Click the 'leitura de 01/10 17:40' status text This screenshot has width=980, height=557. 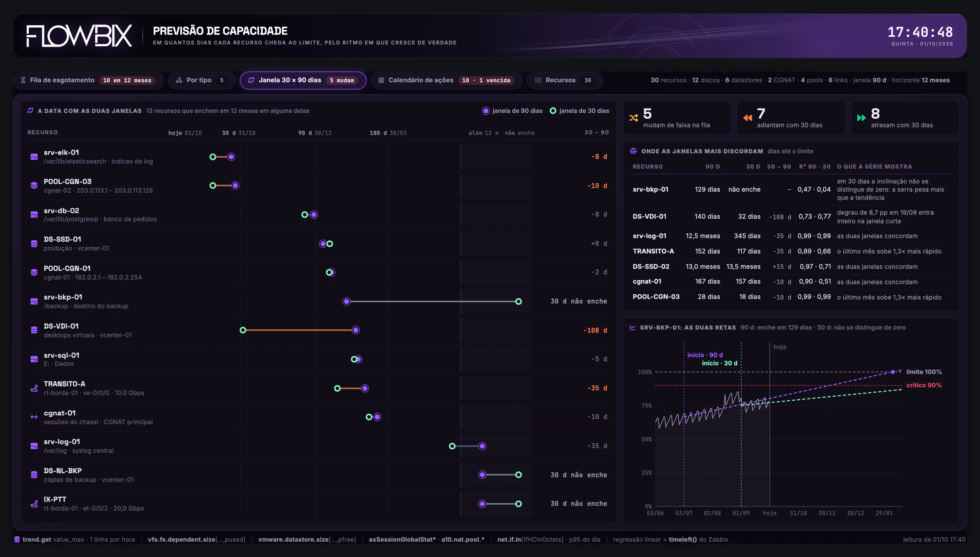934,539
